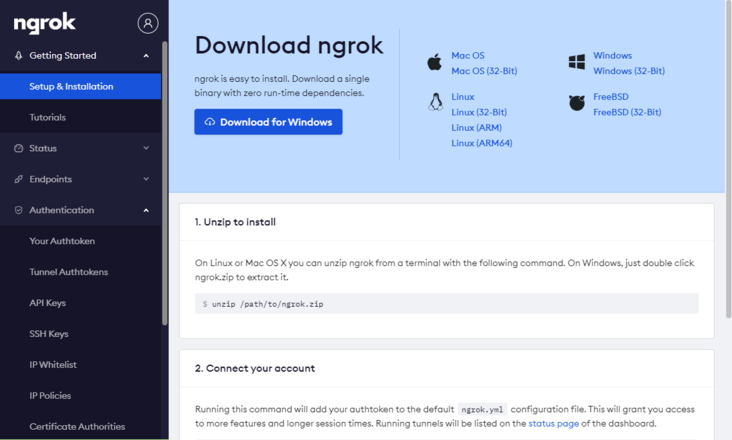Click the Endpoints link icon
The height and width of the screenshot is (440, 732).
[x=19, y=179]
